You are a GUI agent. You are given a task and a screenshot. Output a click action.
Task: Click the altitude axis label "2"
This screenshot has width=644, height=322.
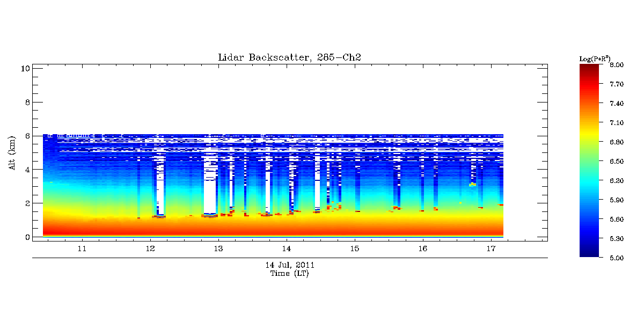(26, 203)
